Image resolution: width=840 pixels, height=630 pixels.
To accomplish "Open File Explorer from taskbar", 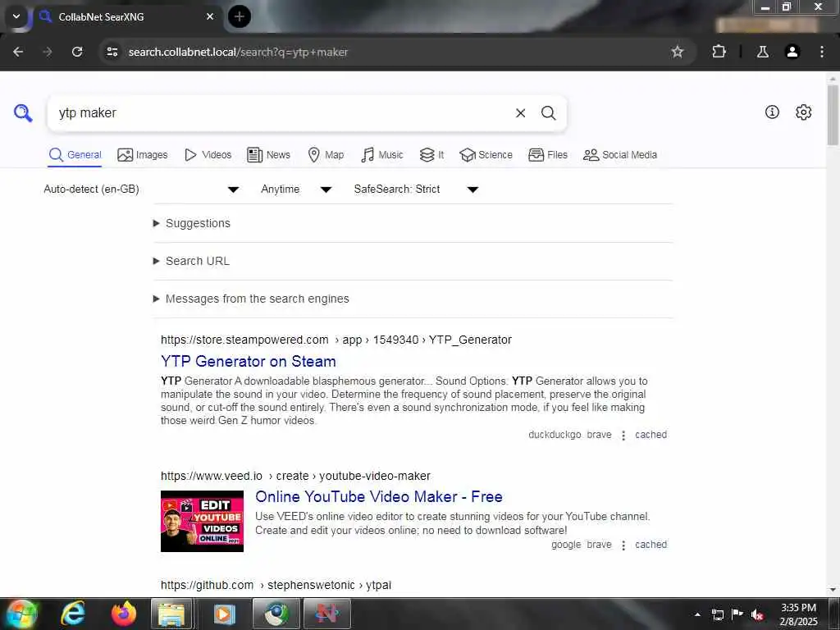I will coord(171,614).
